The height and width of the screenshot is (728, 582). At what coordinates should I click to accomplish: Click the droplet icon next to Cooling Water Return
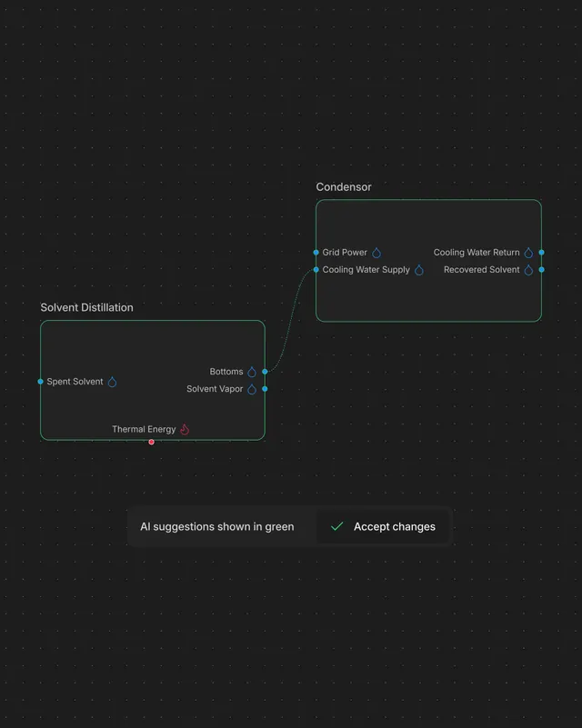(x=528, y=253)
